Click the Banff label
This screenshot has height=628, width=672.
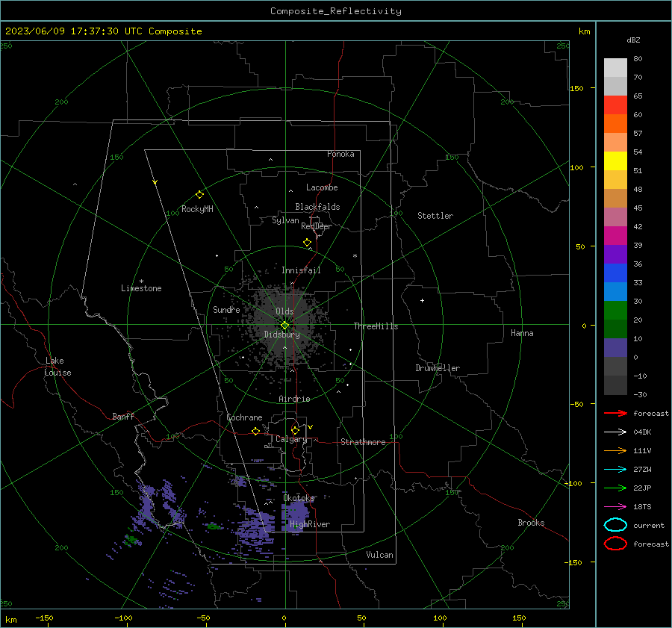(x=123, y=416)
